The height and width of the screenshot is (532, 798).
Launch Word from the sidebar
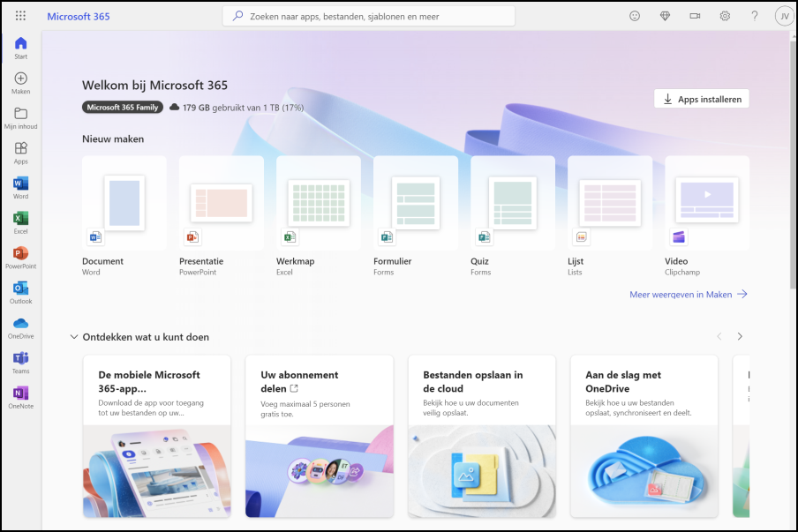21,188
